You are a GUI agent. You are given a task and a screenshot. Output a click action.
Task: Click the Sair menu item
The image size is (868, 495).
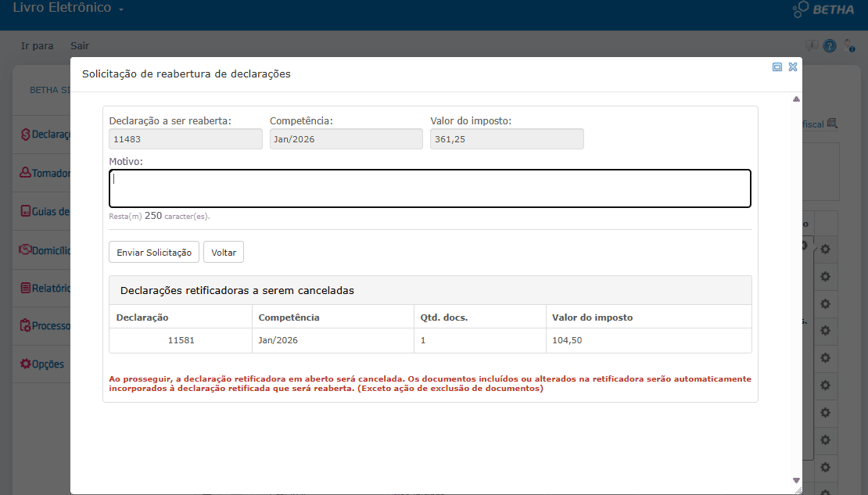coord(80,46)
